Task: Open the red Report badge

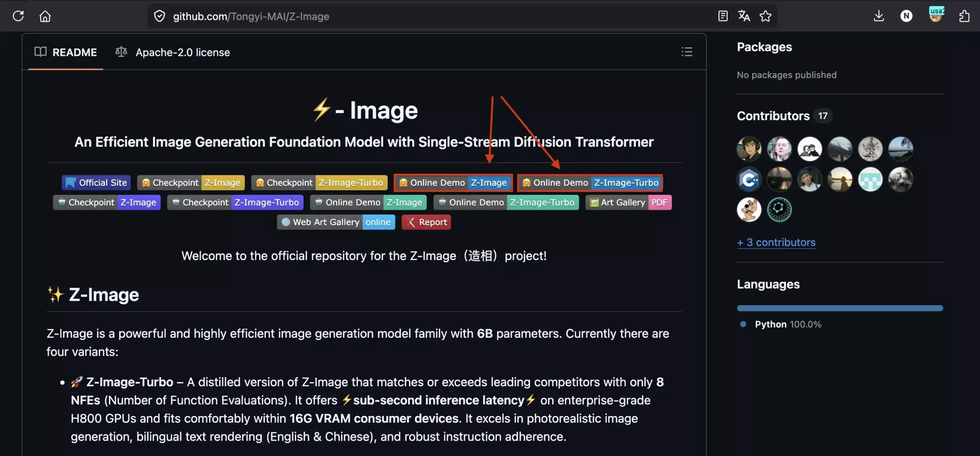Action: coord(426,222)
